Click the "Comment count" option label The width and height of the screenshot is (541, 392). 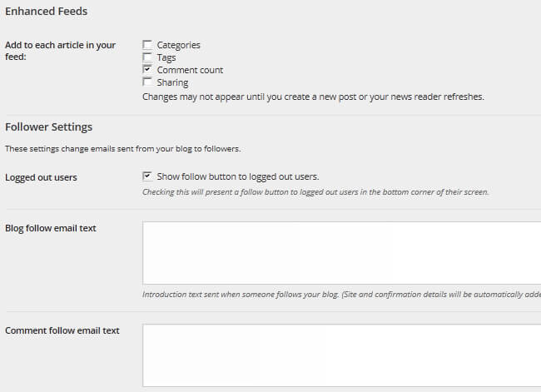coord(190,70)
